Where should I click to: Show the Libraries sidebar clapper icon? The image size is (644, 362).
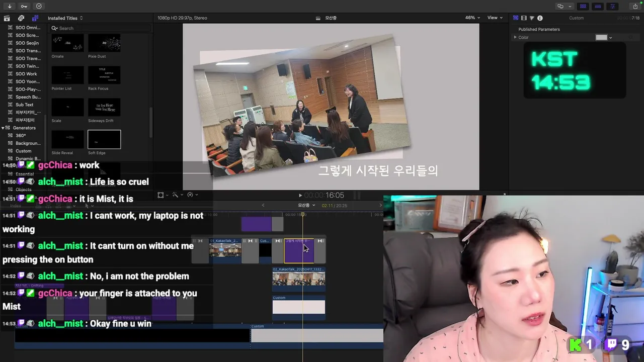(x=7, y=18)
